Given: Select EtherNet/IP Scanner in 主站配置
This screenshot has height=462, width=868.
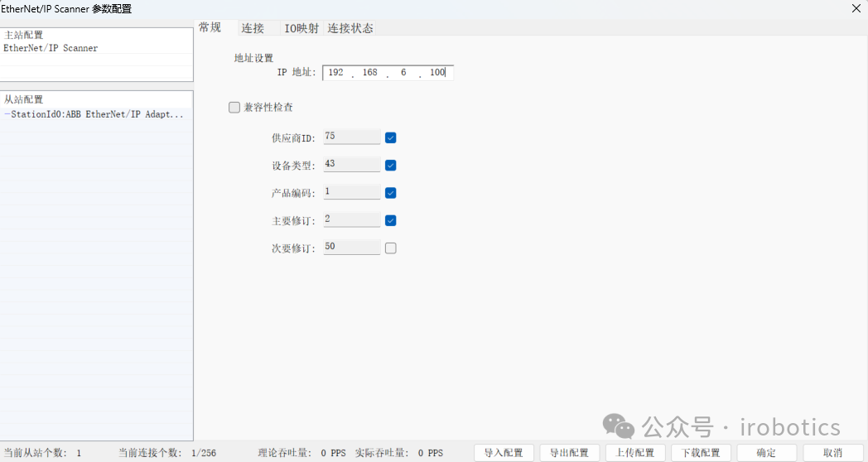Looking at the screenshot, I should tap(51, 48).
